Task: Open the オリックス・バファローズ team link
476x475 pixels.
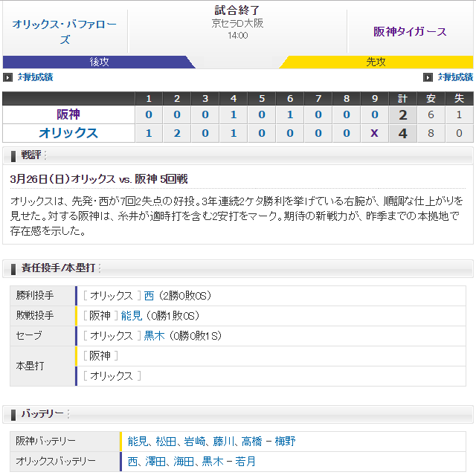Action: pos(65,31)
